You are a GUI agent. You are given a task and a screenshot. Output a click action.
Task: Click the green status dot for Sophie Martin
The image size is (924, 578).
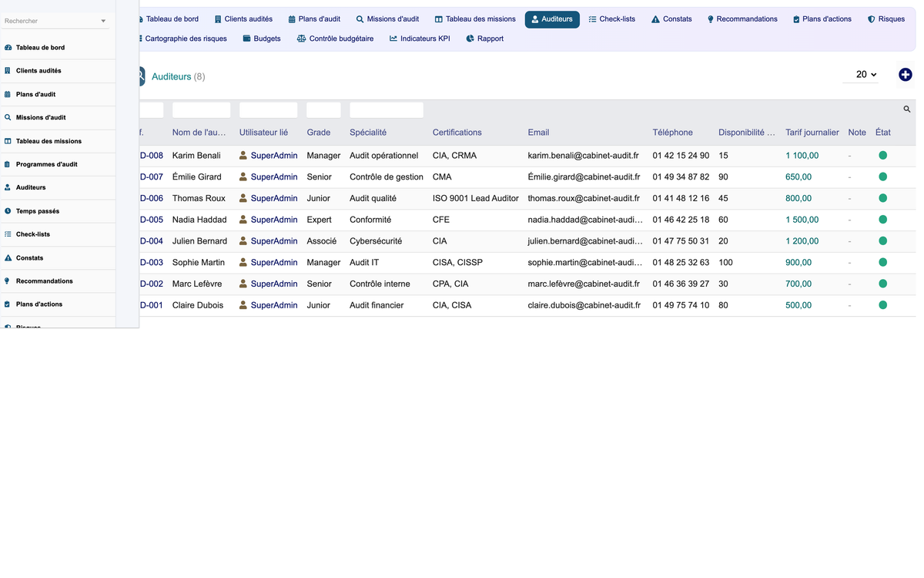pos(882,262)
